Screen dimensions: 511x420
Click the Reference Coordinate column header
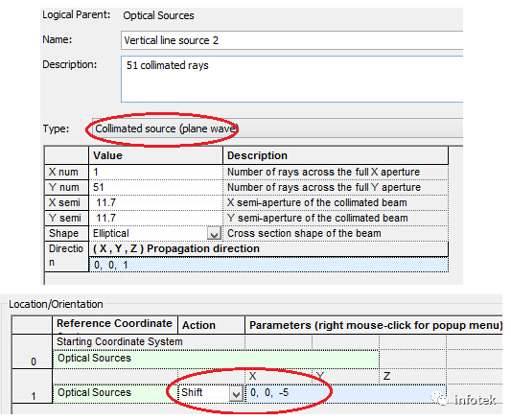pyautogui.click(x=115, y=325)
